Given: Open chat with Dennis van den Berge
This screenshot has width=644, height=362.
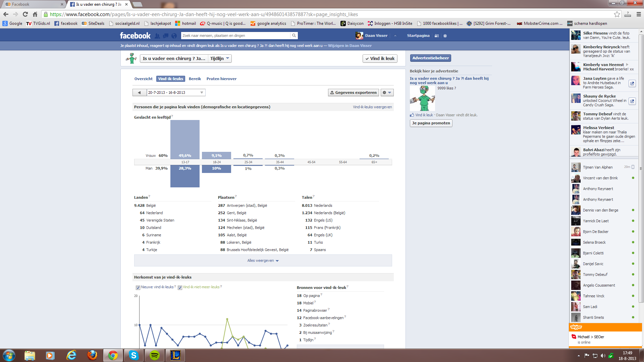Looking at the screenshot, I should coord(603,210).
